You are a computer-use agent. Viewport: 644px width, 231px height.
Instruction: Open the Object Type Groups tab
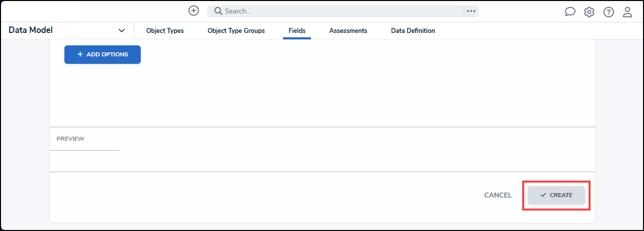point(236,31)
